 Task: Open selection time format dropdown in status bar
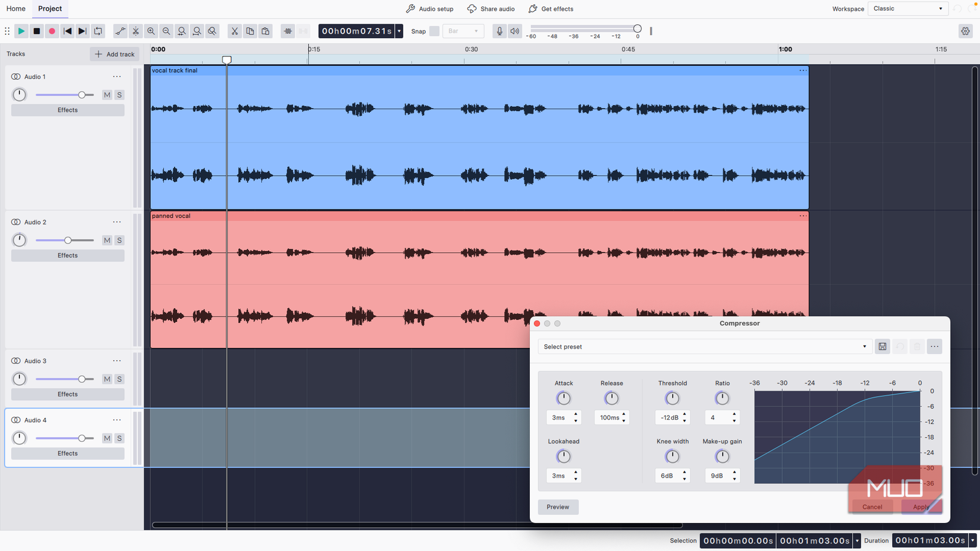[856, 541]
